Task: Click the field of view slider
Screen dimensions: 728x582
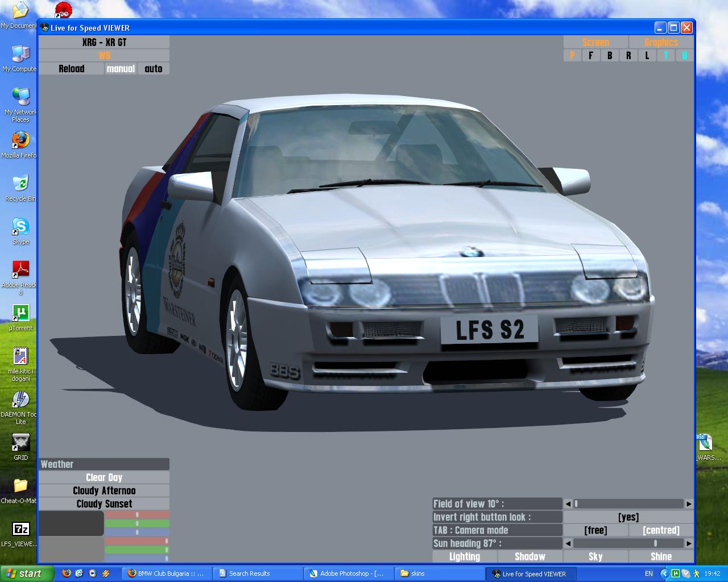Action: (628, 504)
